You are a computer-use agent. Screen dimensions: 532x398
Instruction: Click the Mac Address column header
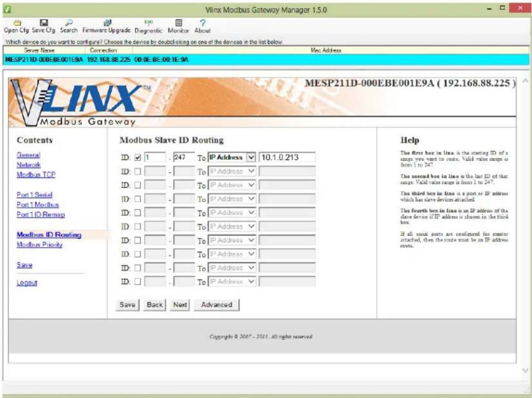pos(325,50)
